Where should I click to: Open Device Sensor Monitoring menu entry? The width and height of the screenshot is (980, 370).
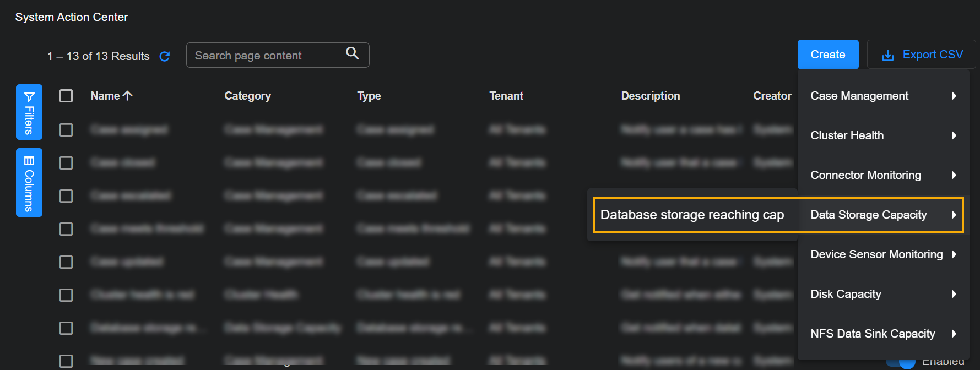[876, 254]
